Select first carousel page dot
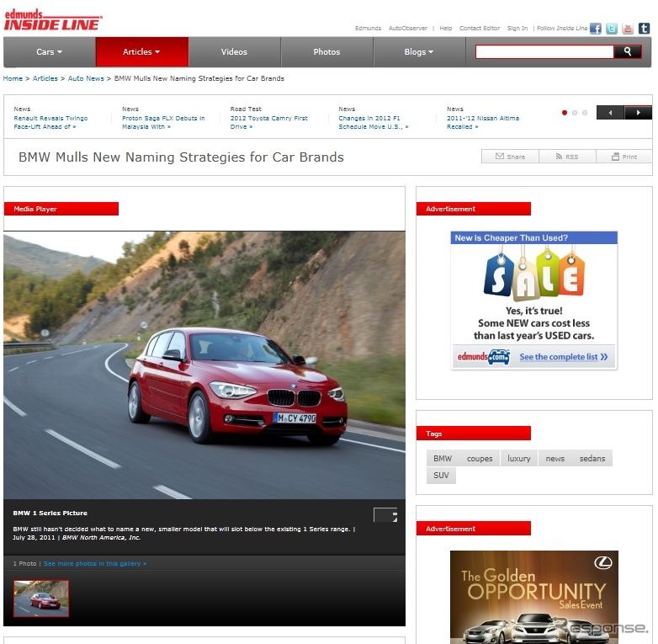The height and width of the screenshot is (644, 658). pos(565,113)
